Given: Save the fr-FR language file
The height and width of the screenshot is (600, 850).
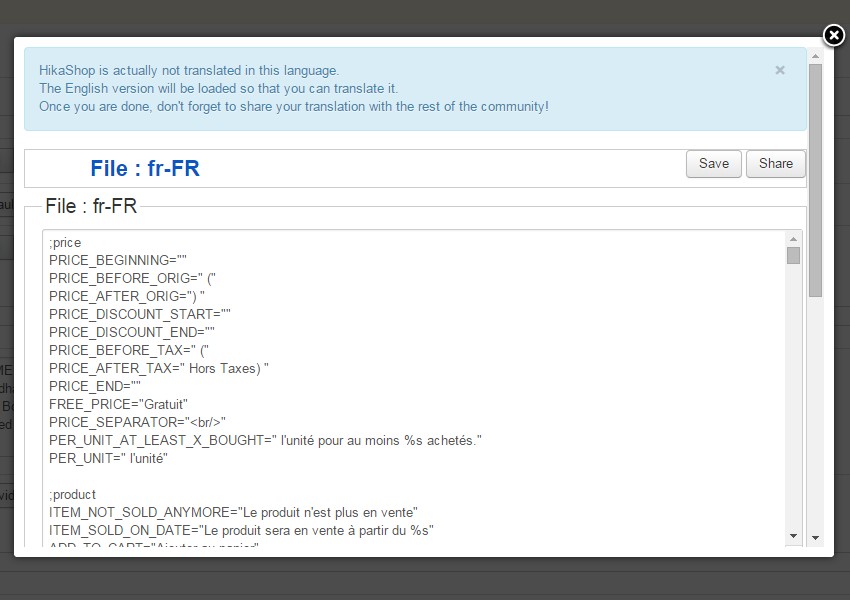Looking at the screenshot, I should click(x=713, y=164).
